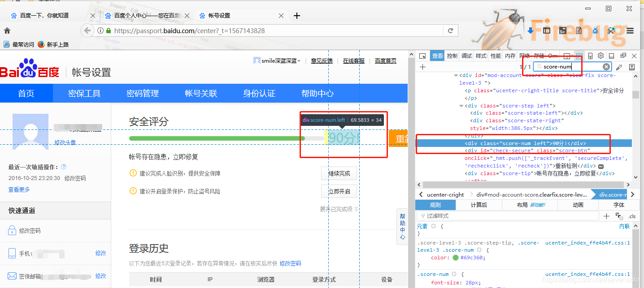
Task: Click the add new CSS rule plus icon
Action: 606,216
